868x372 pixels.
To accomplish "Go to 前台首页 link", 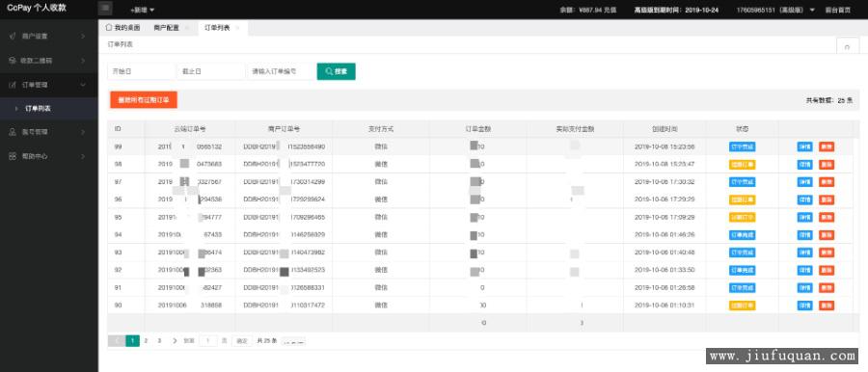I will [837, 10].
